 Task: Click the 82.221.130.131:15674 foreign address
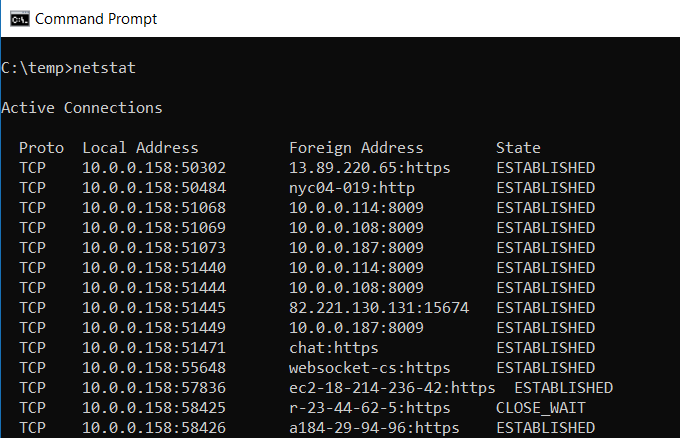click(x=379, y=308)
